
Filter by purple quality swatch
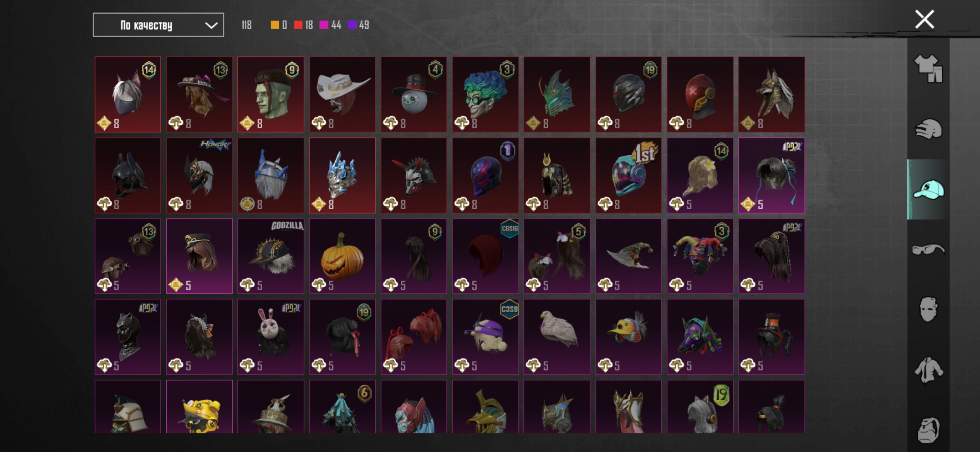(352, 25)
